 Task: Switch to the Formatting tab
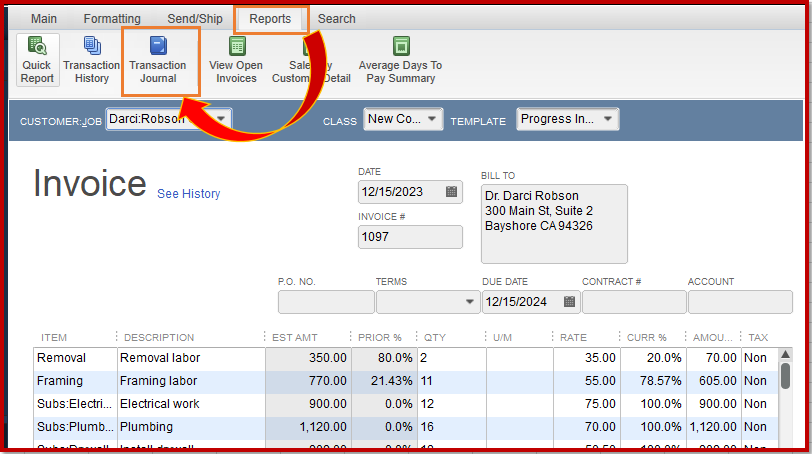[112, 19]
